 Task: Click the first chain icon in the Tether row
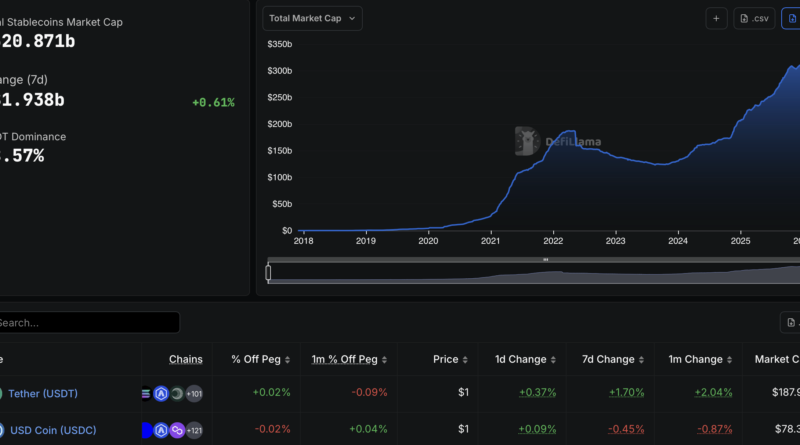point(147,393)
